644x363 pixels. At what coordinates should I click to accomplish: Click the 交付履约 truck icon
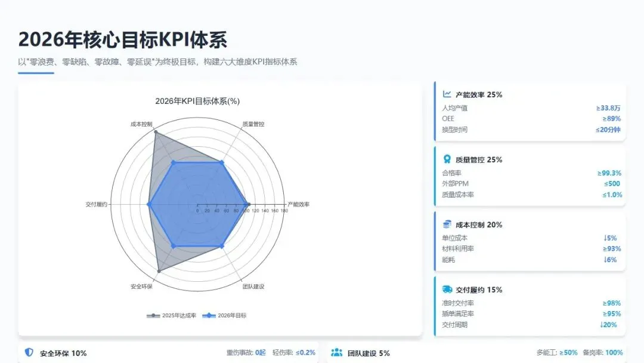click(x=447, y=290)
